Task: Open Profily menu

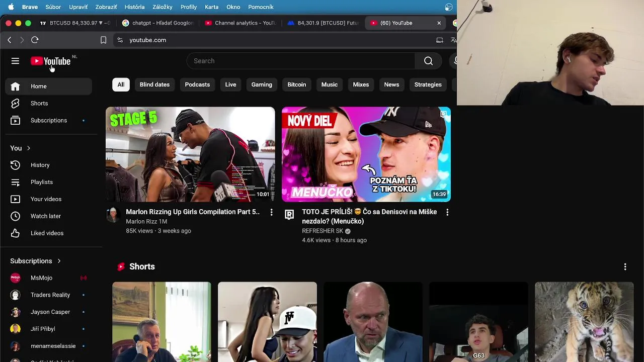Action: (x=189, y=7)
